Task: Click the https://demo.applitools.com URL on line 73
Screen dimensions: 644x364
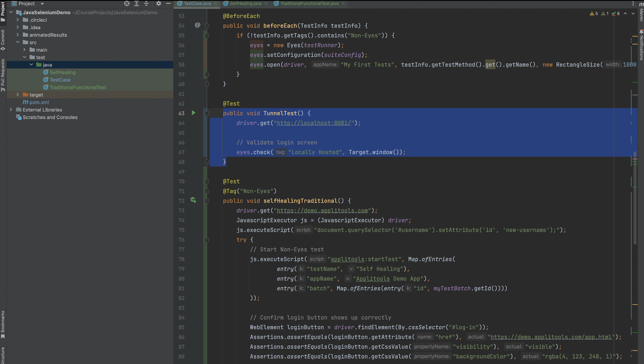Action: tap(322, 211)
